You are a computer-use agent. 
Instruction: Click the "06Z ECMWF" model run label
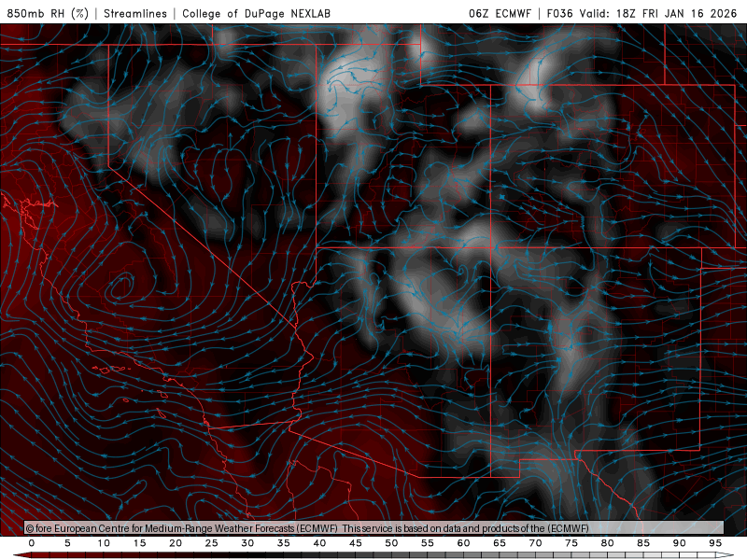[x=500, y=13]
